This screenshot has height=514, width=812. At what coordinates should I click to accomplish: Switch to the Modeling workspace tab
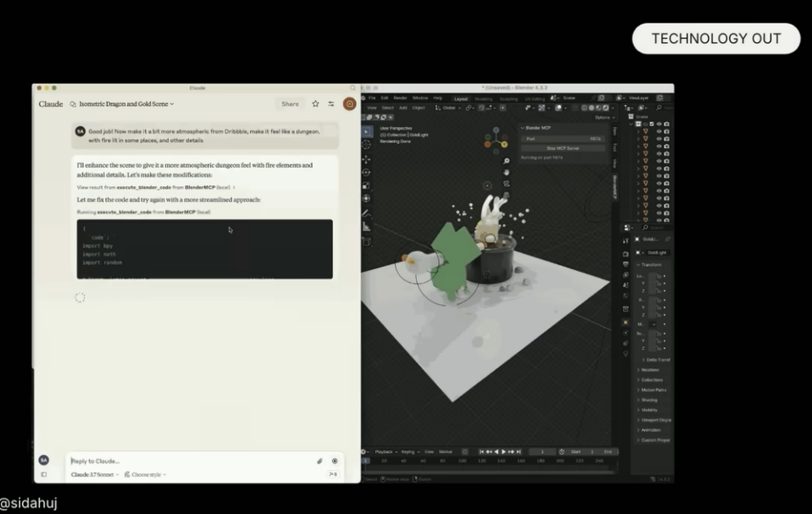[483, 99]
